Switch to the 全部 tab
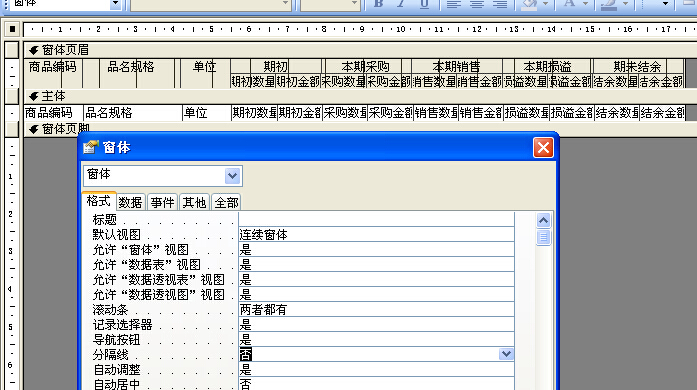697x390 pixels. (x=226, y=203)
